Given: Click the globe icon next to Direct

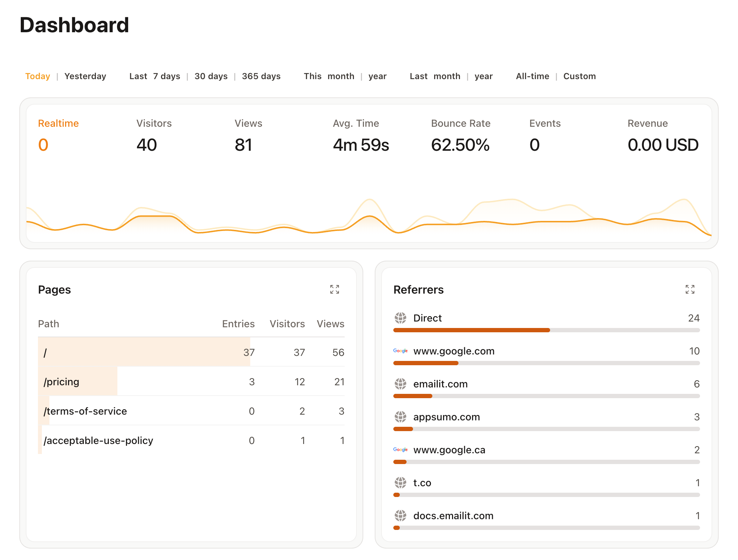Looking at the screenshot, I should coord(400,318).
